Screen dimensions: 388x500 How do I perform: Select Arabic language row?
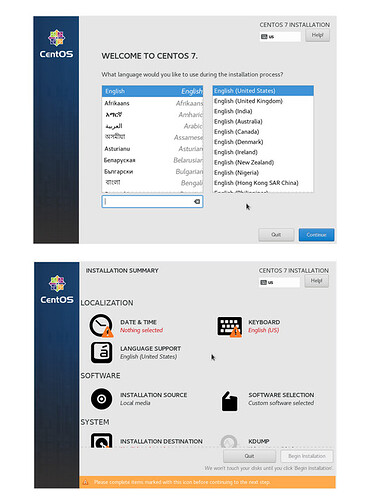[152, 126]
